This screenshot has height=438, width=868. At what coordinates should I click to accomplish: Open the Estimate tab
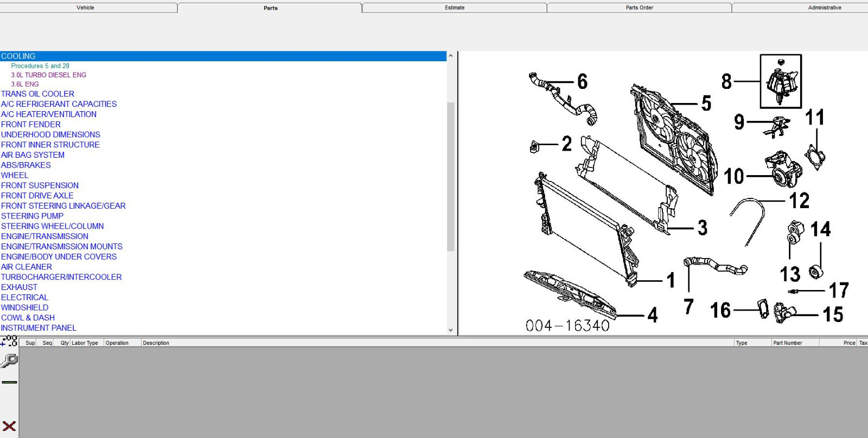455,8
